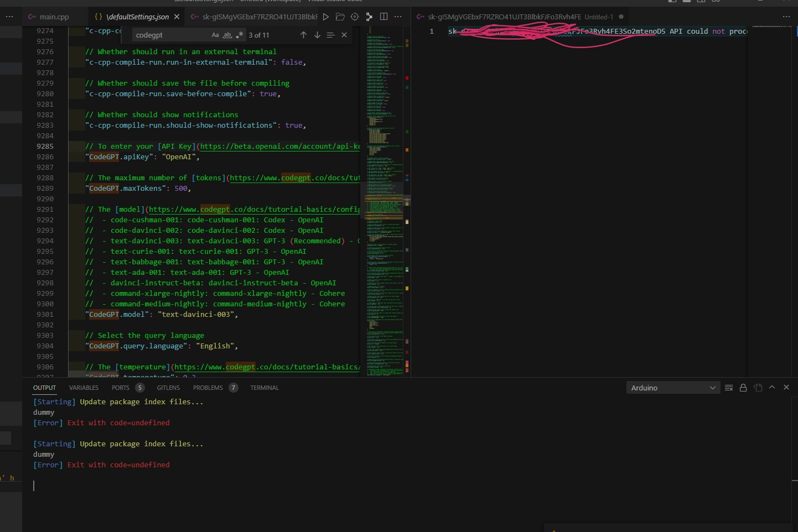Toggle match case in find widget
This screenshot has width=798, height=532.
pos(215,35)
